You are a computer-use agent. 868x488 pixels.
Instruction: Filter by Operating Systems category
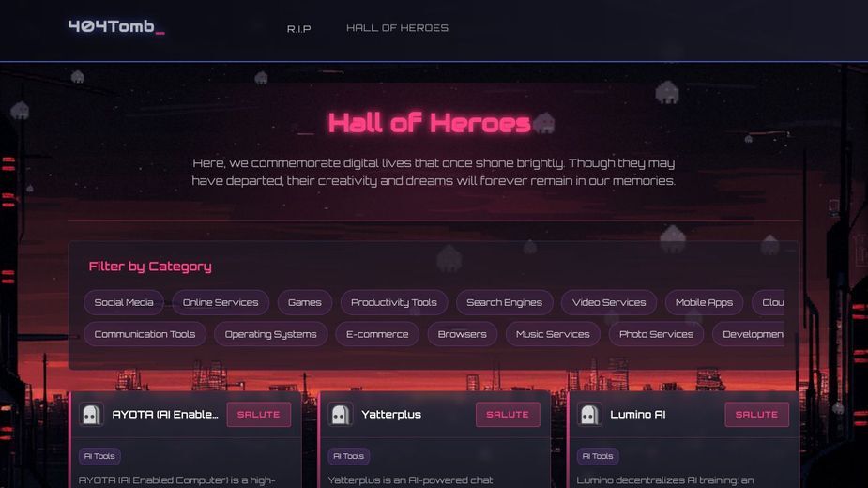coord(270,334)
